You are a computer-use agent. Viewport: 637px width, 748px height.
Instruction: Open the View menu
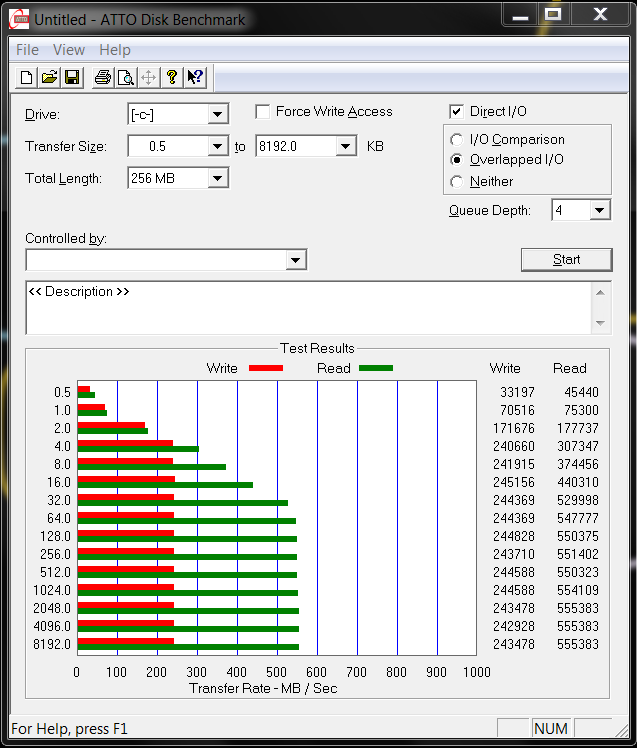coord(69,50)
